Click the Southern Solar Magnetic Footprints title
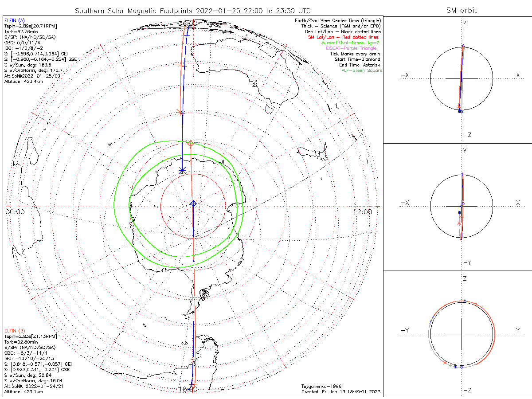The image size is (532, 399). pos(187,10)
